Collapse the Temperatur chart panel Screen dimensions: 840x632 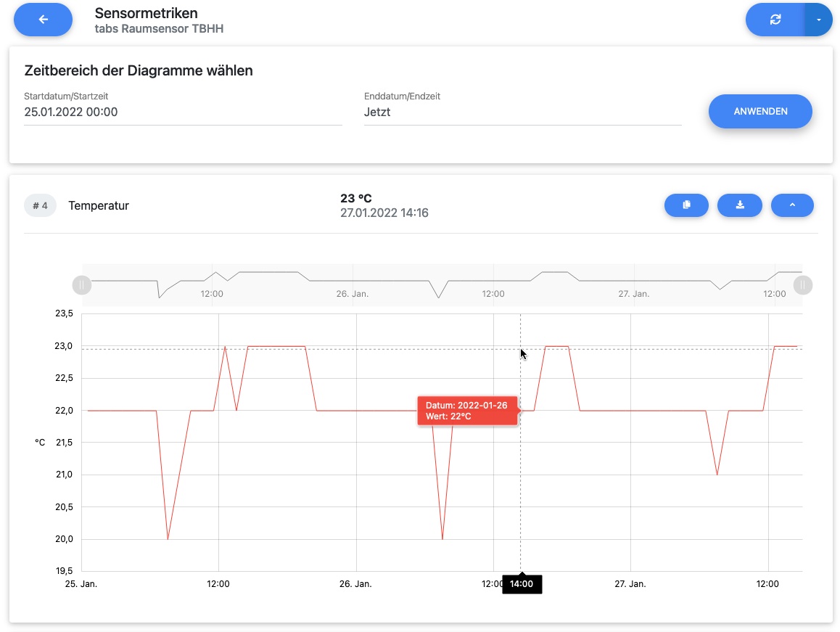pos(792,205)
